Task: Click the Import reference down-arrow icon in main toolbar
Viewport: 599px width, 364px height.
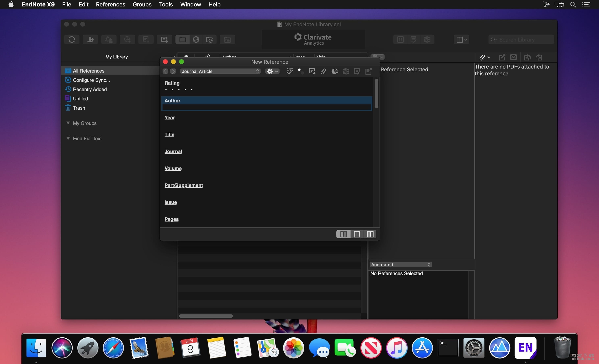Action: coord(146,39)
